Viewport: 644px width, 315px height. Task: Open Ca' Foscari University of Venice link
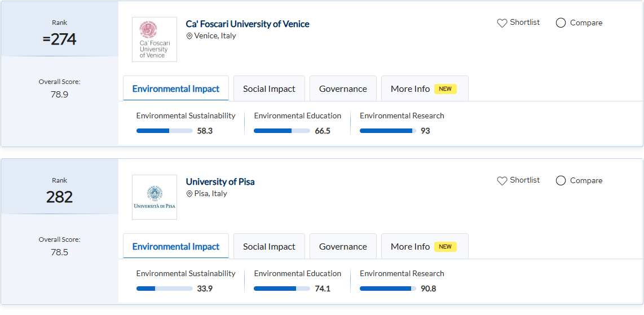click(x=248, y=24)
